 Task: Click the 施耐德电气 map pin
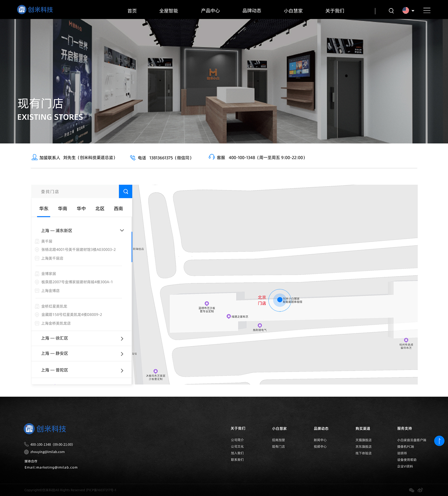coord(260,325)
